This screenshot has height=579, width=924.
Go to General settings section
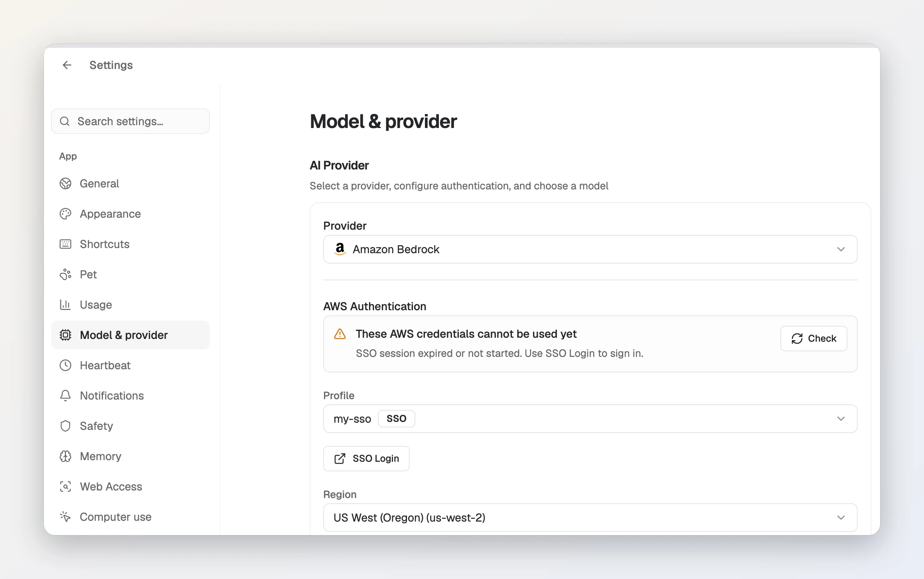coord(130,183)
